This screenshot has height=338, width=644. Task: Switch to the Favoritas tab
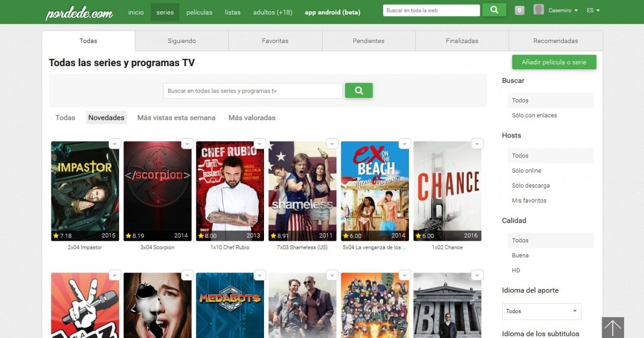coord(275,41)
